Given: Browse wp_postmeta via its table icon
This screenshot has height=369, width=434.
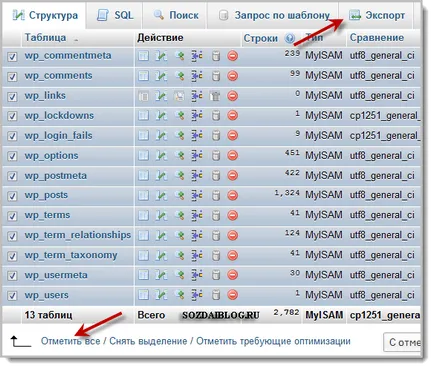Looking at the screenshot, I should pyautogui.click(x=143, y=175).
